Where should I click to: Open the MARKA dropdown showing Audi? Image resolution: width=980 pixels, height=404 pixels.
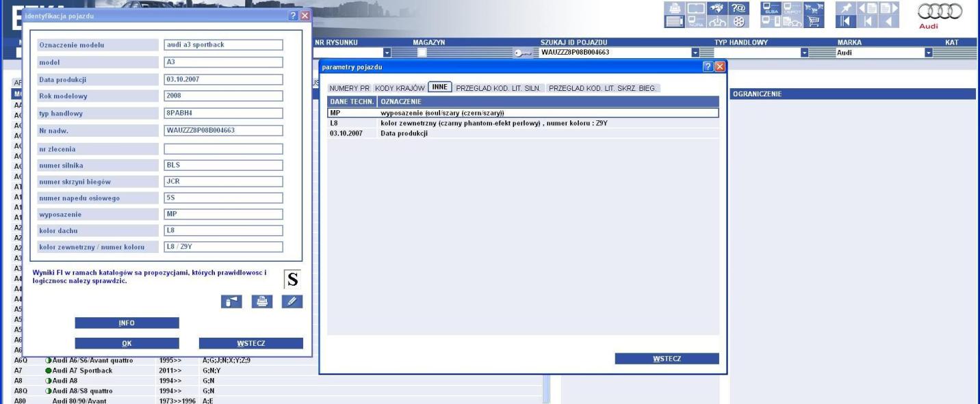point(929,53)
